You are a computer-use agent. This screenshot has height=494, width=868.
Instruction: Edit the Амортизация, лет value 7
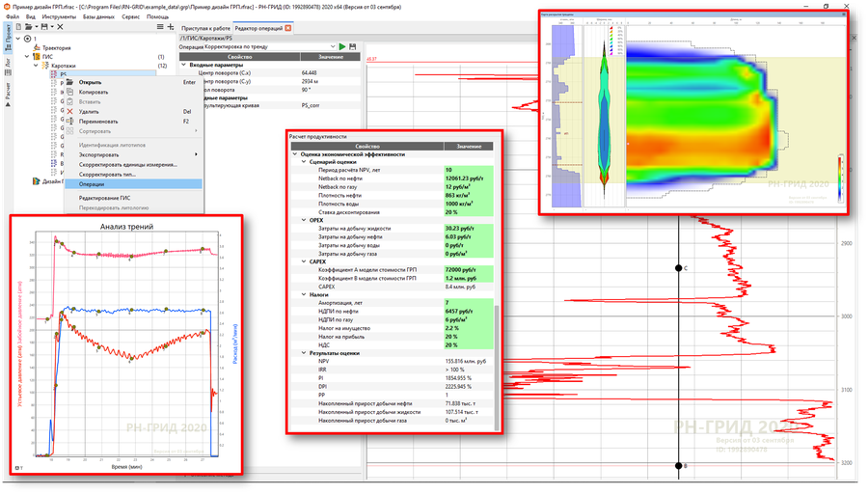coord(469,303)
